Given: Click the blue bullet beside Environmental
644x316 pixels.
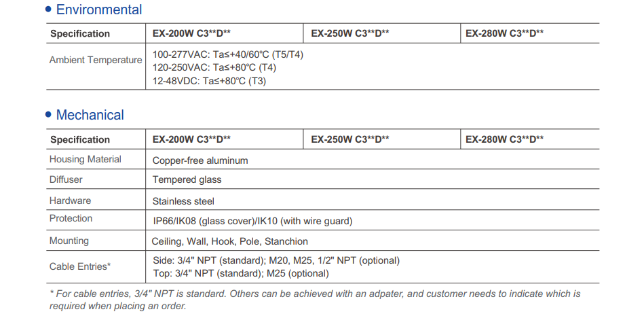Looking at the screenshot, I should click(x=48, y=10).
